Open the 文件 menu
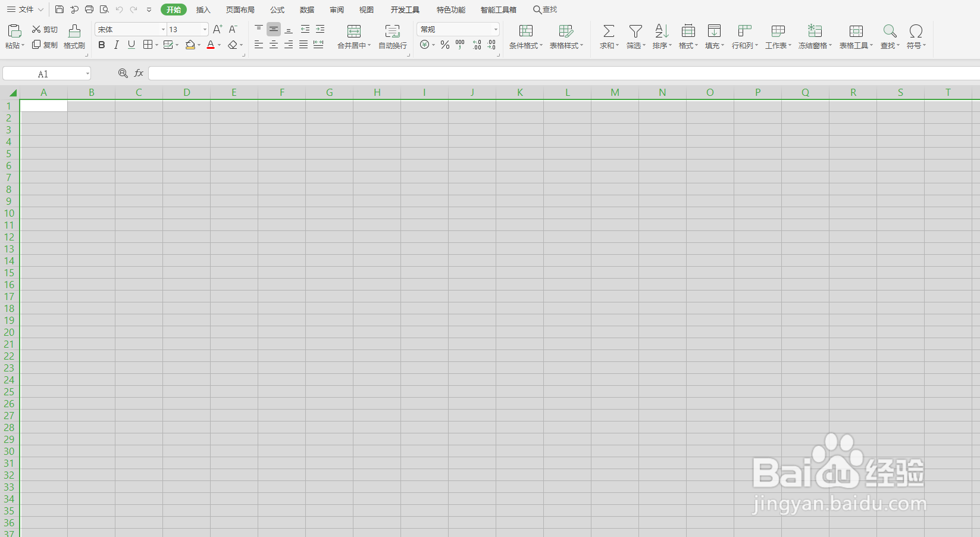Image resolution: width=980 pixels, height=537 pixels. [25, 10]
